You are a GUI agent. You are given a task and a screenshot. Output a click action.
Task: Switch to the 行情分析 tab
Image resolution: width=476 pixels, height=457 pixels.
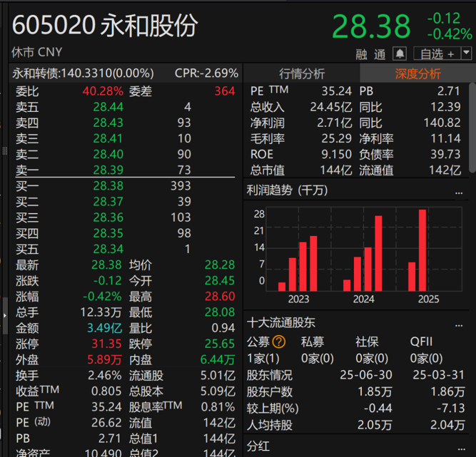[x=301, y=73]
